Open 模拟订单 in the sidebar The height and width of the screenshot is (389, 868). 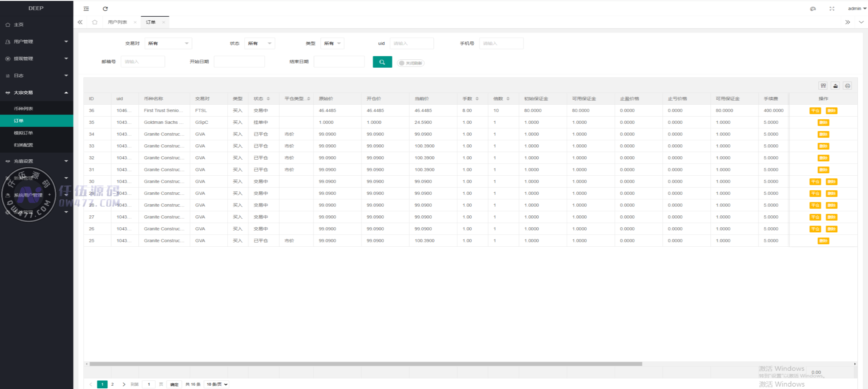[x=23, y=133]
